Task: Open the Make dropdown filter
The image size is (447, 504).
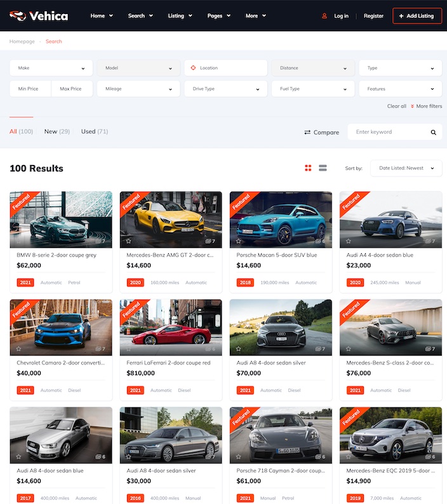Action: pos(51,68)
